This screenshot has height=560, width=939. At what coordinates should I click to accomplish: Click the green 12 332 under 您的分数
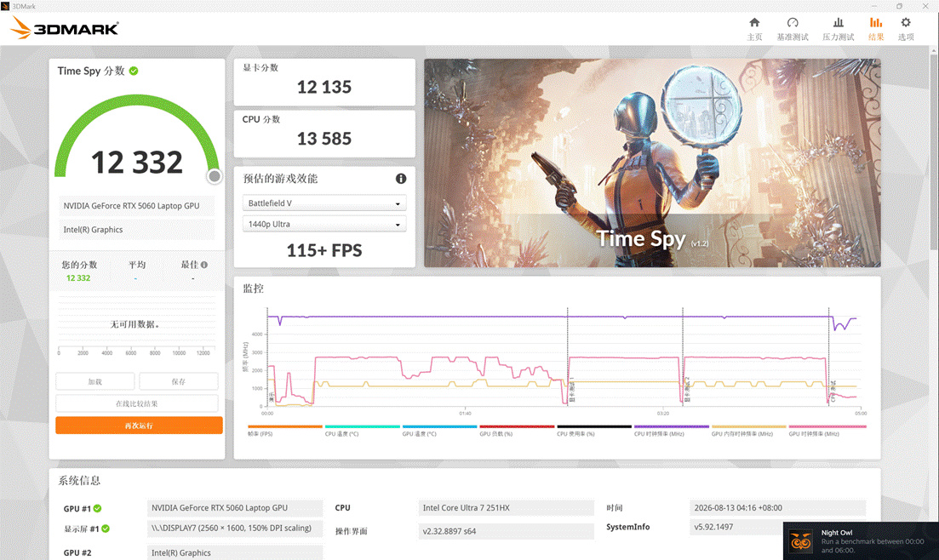click(78, 278)
